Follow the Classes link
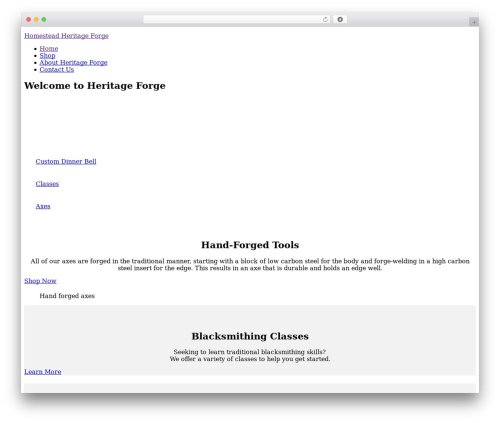This screenshot has height=423, width=500. point(47,184)
